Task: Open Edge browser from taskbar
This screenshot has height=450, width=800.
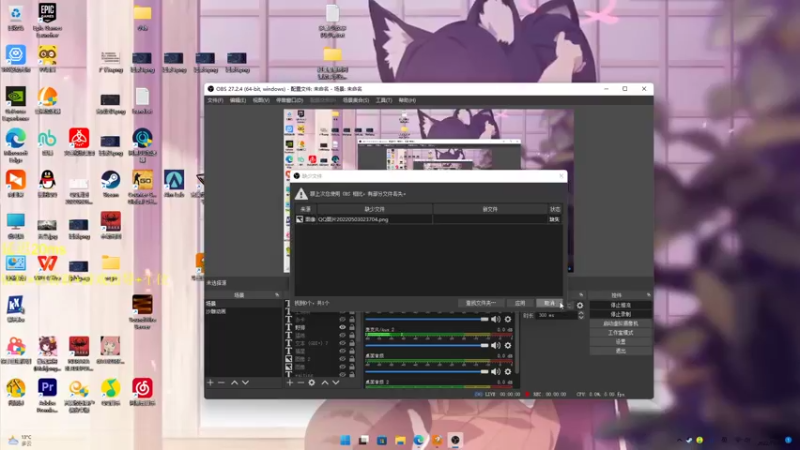Action: point(418,440)
